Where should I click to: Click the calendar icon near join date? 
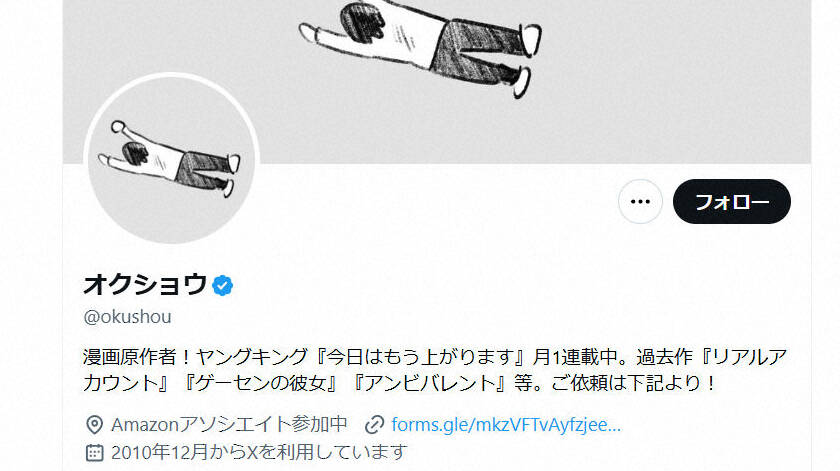94,452
